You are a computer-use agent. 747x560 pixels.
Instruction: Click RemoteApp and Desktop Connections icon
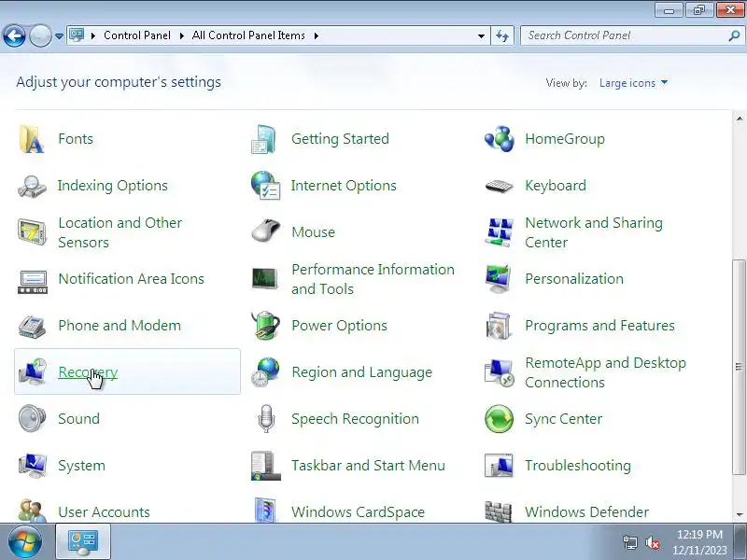[x=500, y=372]
